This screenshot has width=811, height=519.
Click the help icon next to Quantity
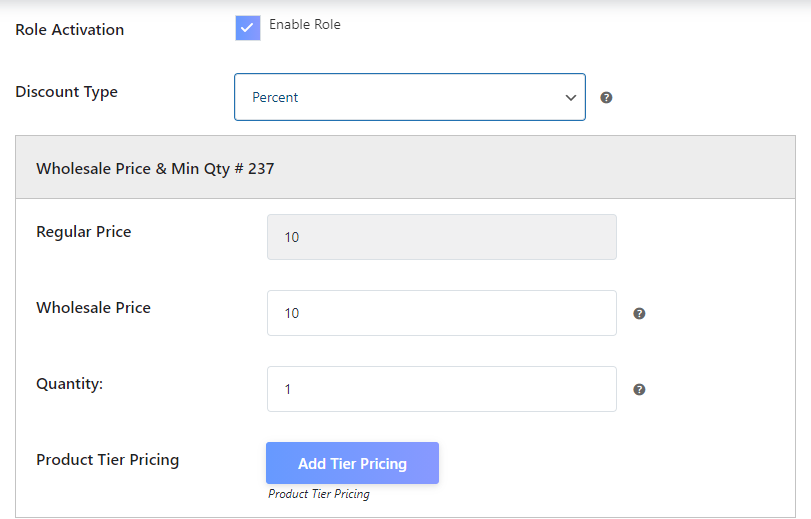click(639, 389)
